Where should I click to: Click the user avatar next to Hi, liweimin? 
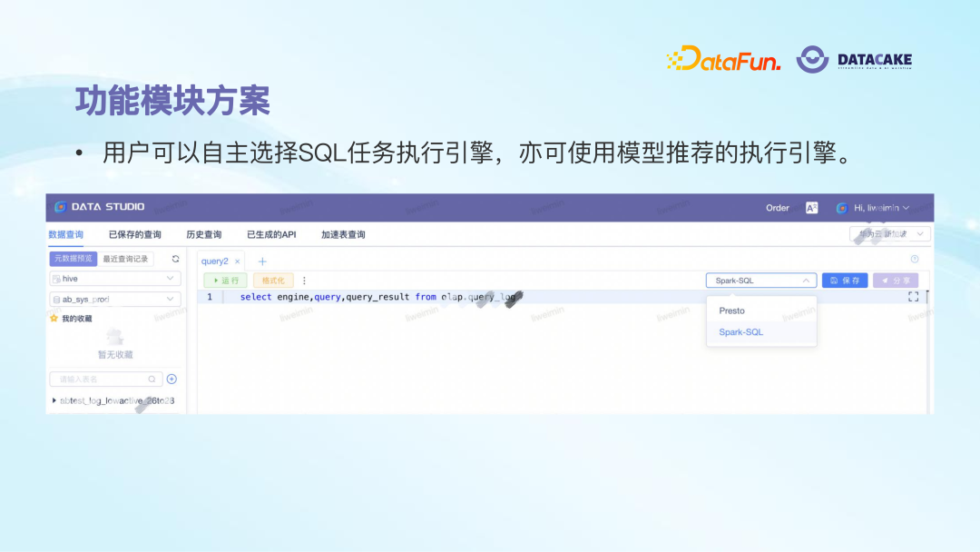(841, 207)
